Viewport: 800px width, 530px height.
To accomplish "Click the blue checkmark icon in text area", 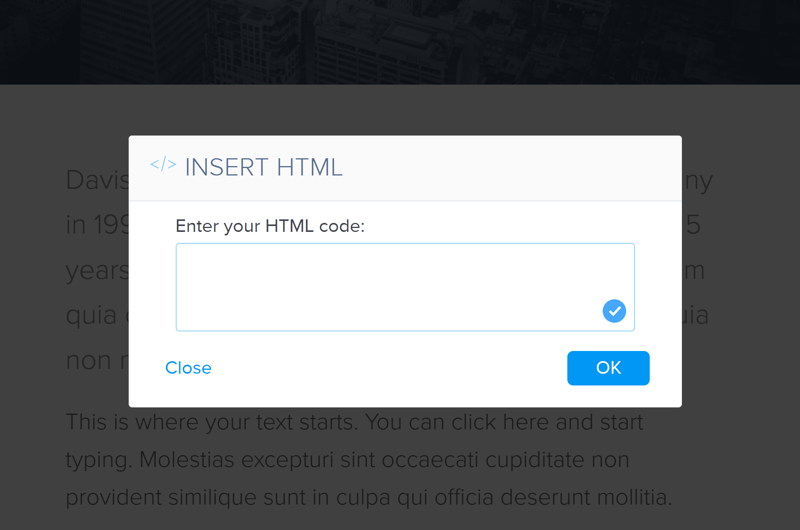I will 614,311.
